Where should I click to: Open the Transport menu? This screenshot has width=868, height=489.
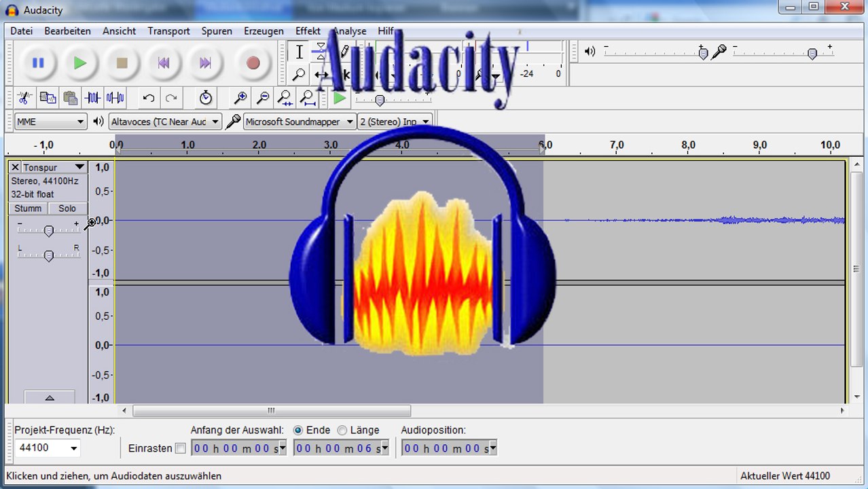click(169, 31)
